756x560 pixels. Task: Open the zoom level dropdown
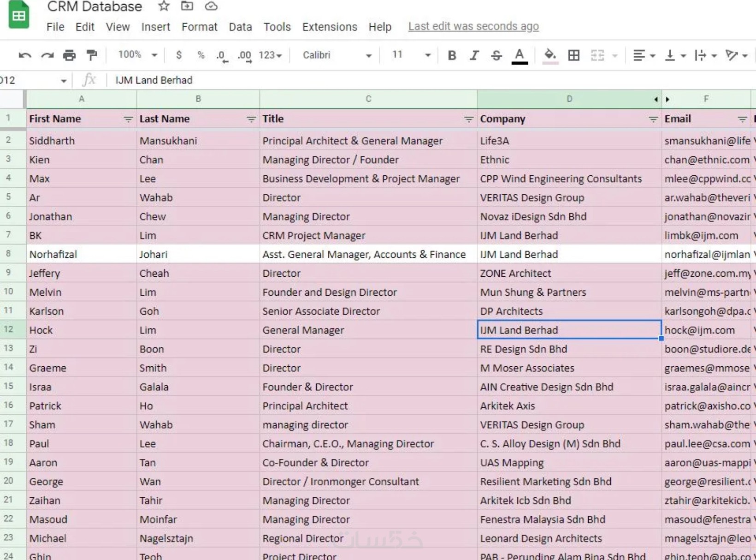(x=137, y=55)
